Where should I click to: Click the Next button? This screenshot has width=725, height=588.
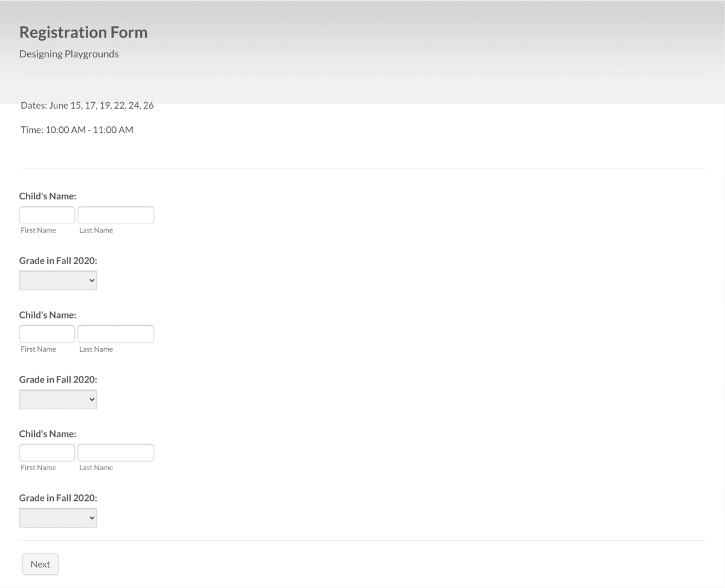pos(40,563)
